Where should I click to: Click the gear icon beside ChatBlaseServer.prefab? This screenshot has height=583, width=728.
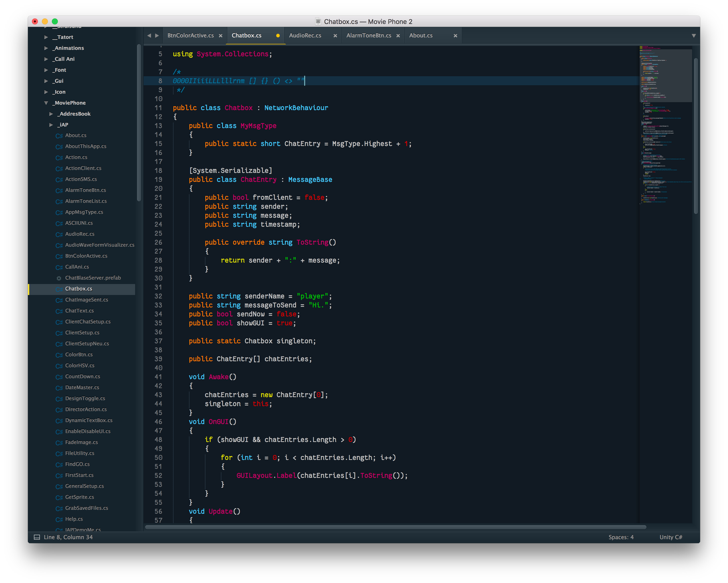[x=59, y=278]
